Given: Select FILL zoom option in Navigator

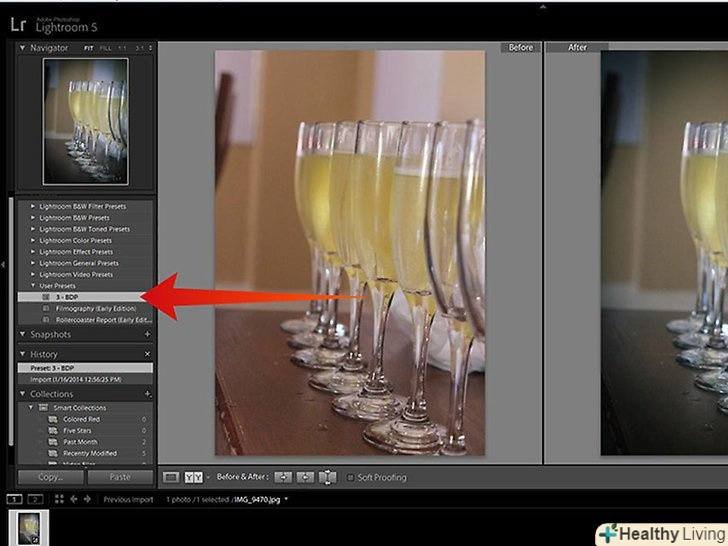Looking at the screenshot, I should point(105,47).
